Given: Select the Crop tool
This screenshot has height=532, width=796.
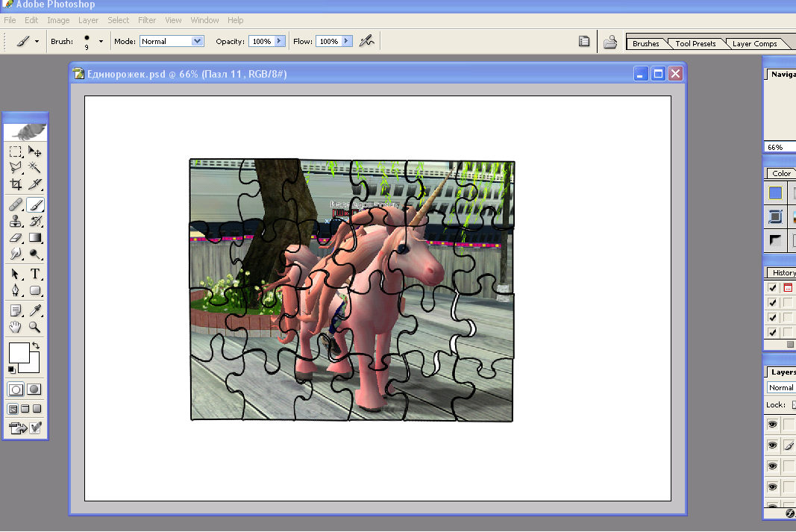Looking at the screenshot, I should [16, 184].
